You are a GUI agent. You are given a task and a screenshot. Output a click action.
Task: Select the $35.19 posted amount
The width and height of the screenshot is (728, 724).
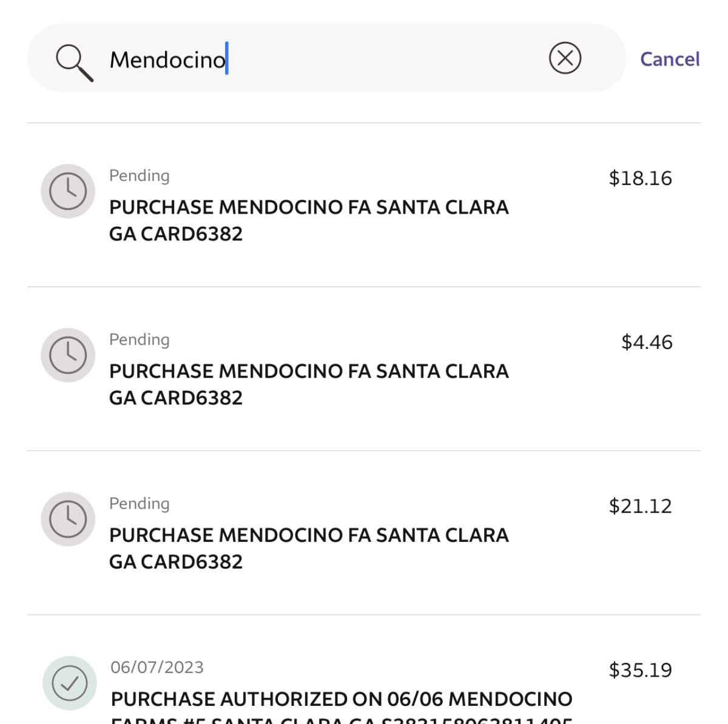(640, 670)
